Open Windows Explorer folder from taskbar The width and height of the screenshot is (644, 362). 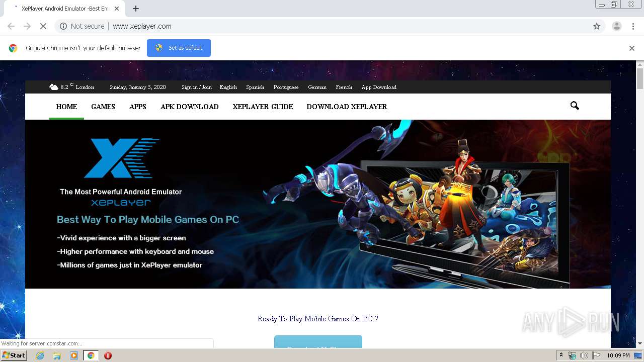57,355
